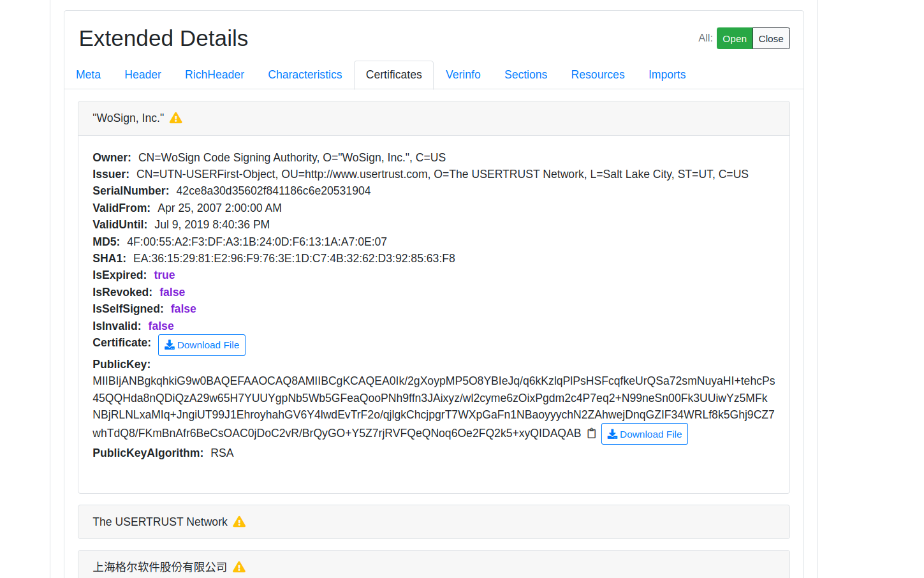Collapse the "WoSign, Inc." certificate panel
The image size is (924, 578).
pos(434,118)
